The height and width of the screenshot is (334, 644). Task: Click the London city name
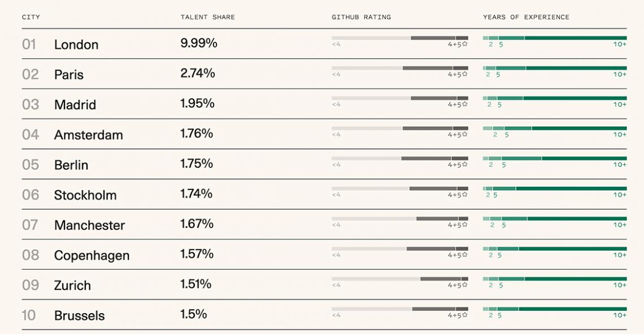[x=76, y=45]
